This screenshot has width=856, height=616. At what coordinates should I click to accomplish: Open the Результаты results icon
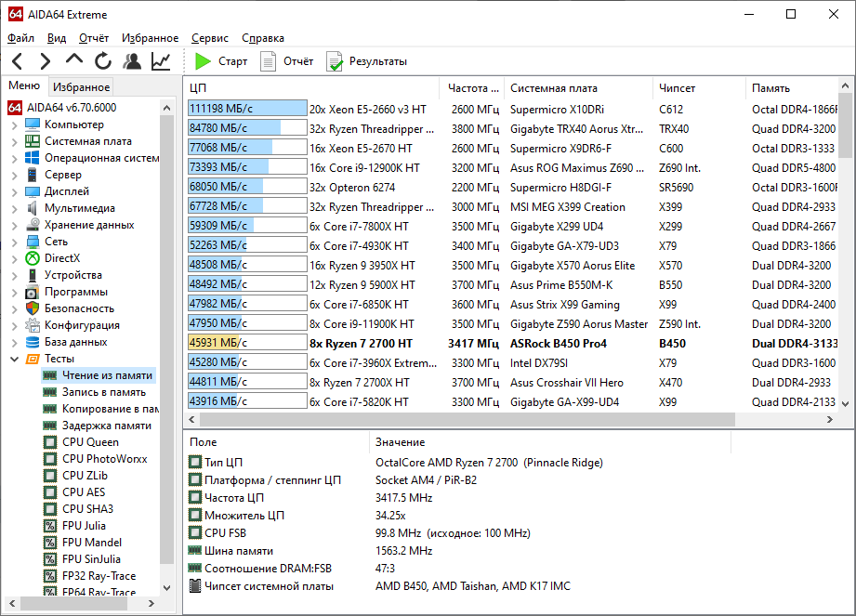pyautogui.click(x=334, y=61)
